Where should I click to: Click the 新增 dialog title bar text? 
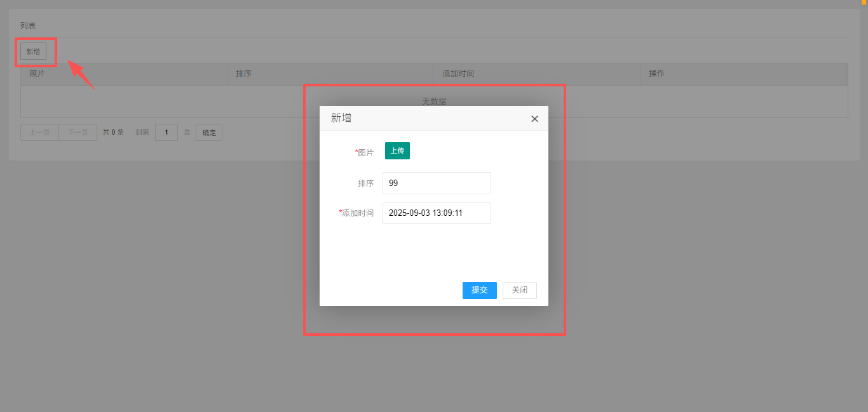point(341,118)
